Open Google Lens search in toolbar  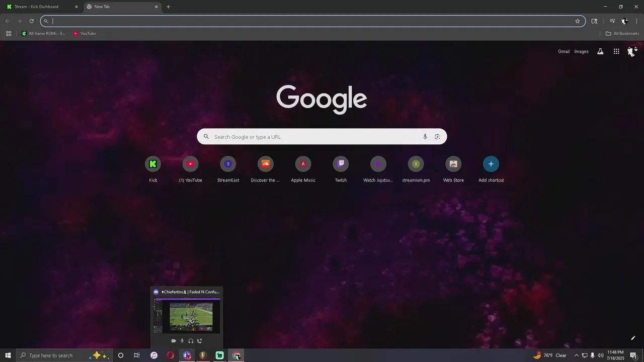click(x=594, y=21)
